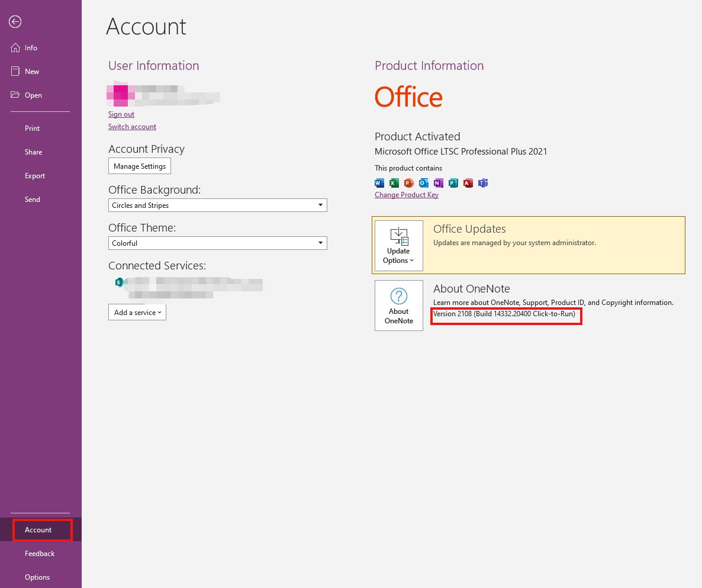The width and height of the screenshot is (702, 588).
Task: Open the About OneNote button
Action: pyautogui.click(x=398, y=306)
